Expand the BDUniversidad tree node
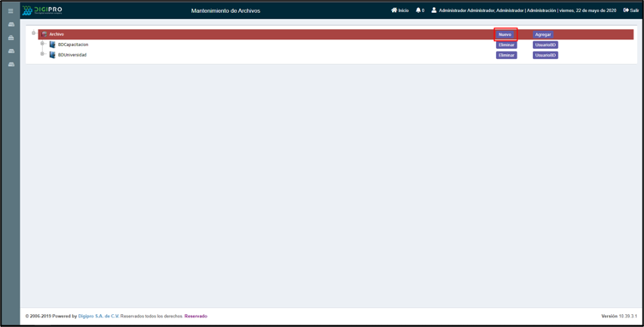The width and height of the screenshot is (644, 327). [42, 54]
